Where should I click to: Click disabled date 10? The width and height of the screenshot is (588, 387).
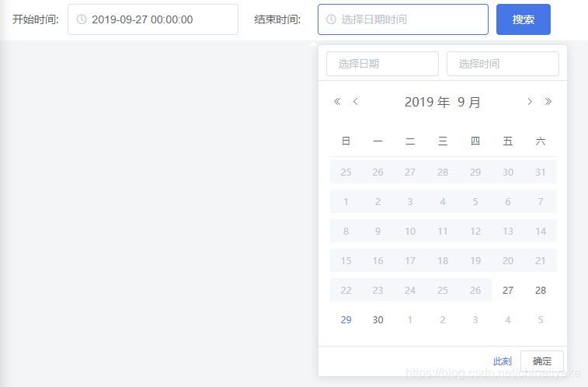pyautogui.click(x=410, y=231)
